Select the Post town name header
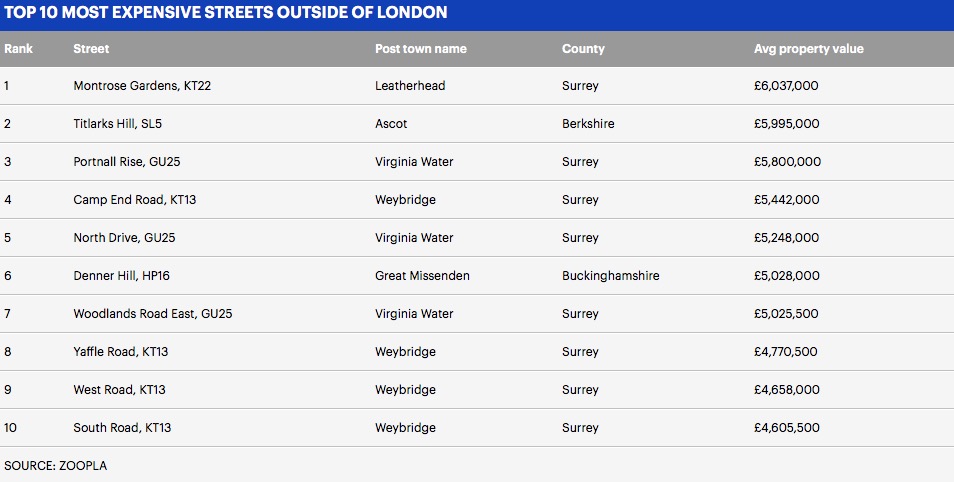954x482 pixels. (420, 49)
